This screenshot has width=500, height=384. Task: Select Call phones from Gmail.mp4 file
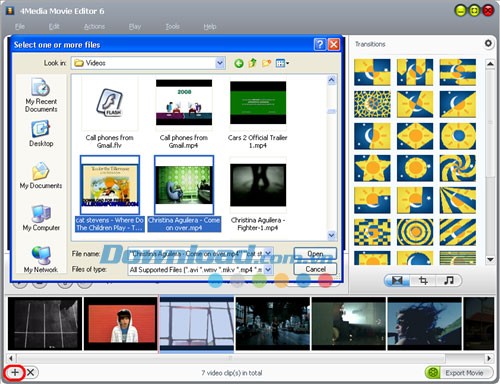pos(184,113)
